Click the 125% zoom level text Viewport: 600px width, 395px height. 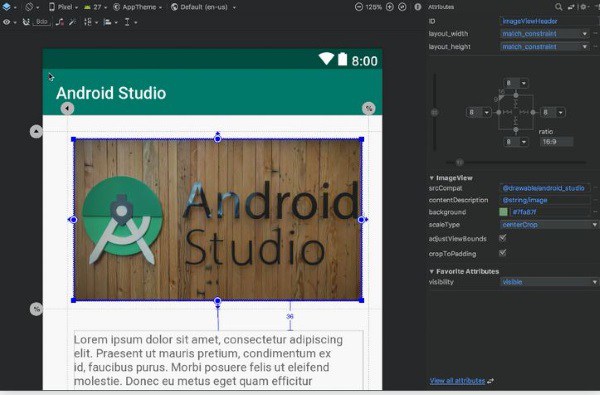tap(374, 7)
